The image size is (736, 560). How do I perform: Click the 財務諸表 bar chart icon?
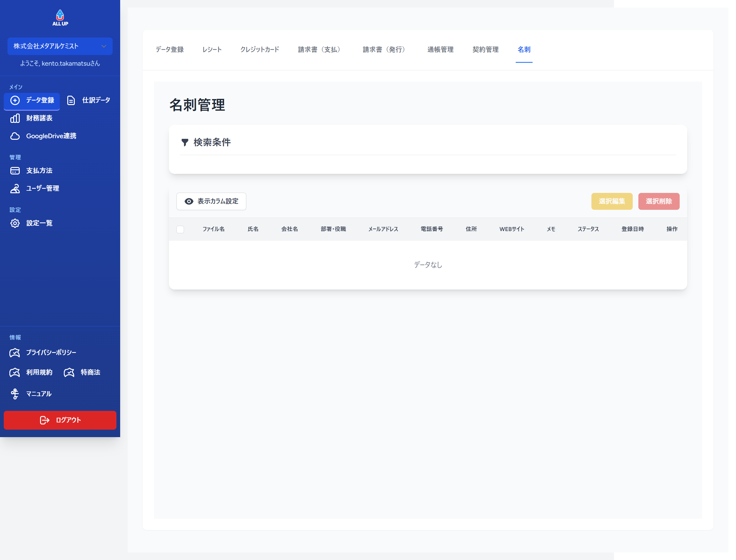15,118
